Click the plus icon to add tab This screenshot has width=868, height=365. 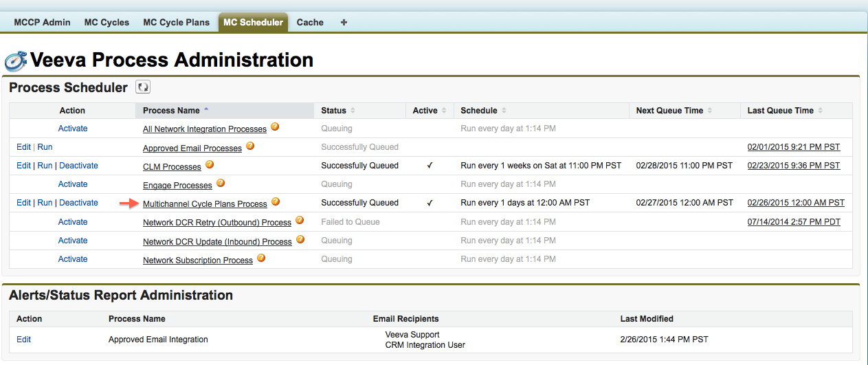coord(344,22)
